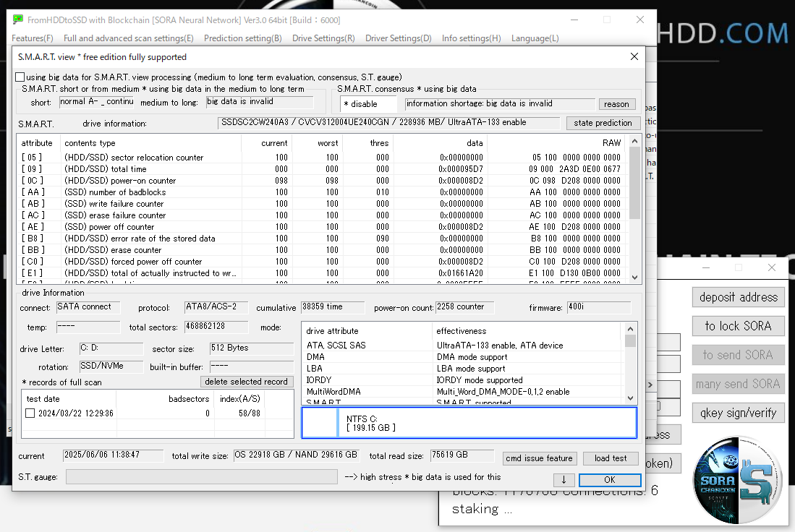Screen dimensions: 795x532
Task: Click the '* disable' consensus status field
Action: tap(368, 104)
